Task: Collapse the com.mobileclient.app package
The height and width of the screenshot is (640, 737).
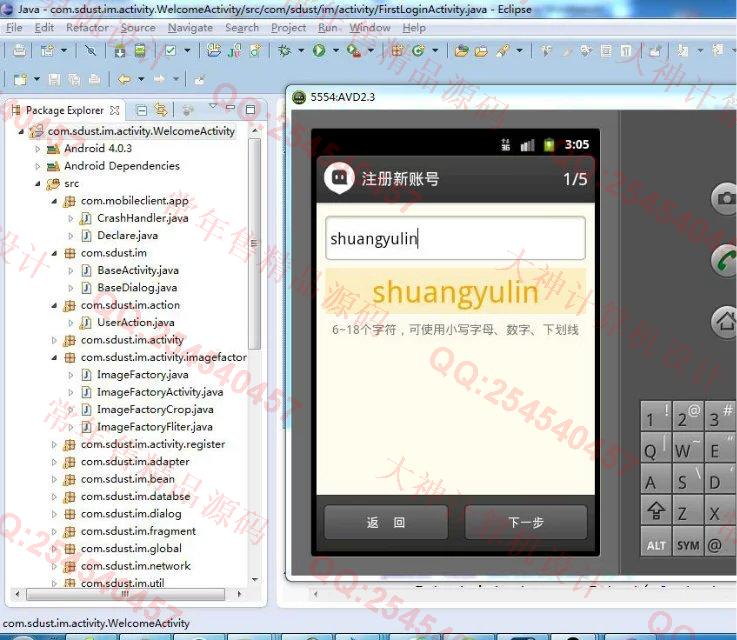Action: (x=54, y=201)
